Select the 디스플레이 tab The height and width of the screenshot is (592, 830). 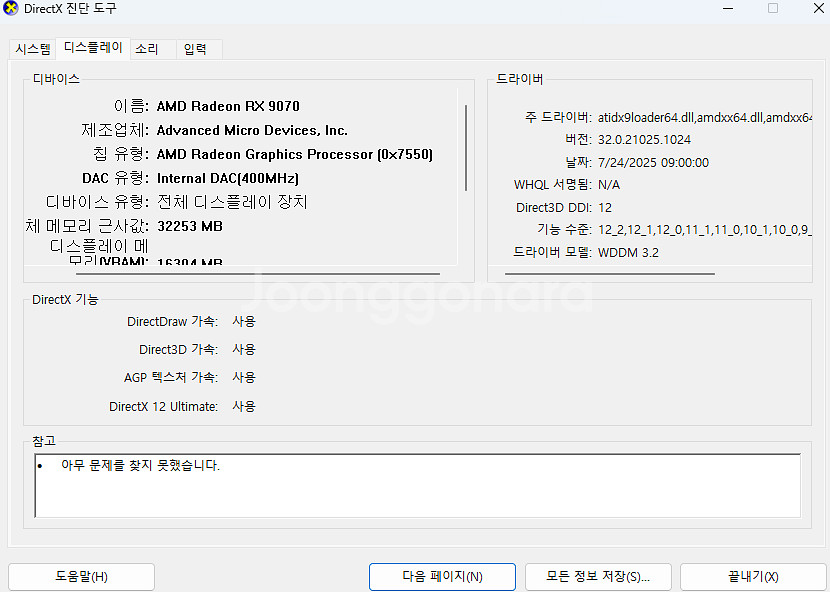tap(93, 48)
